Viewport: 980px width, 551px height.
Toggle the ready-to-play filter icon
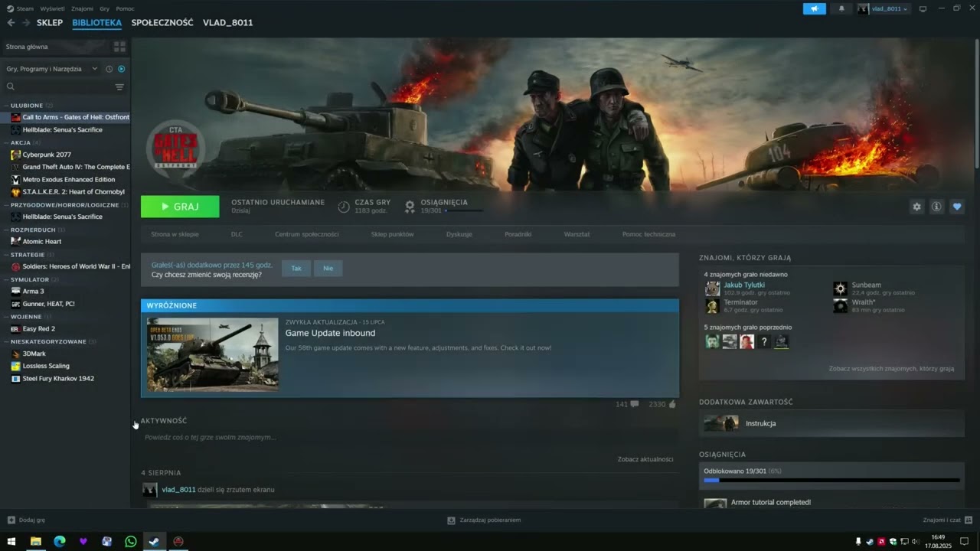121,69
